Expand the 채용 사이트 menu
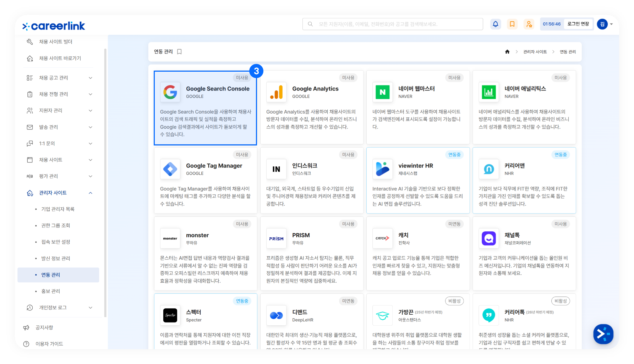 [91, 160]
